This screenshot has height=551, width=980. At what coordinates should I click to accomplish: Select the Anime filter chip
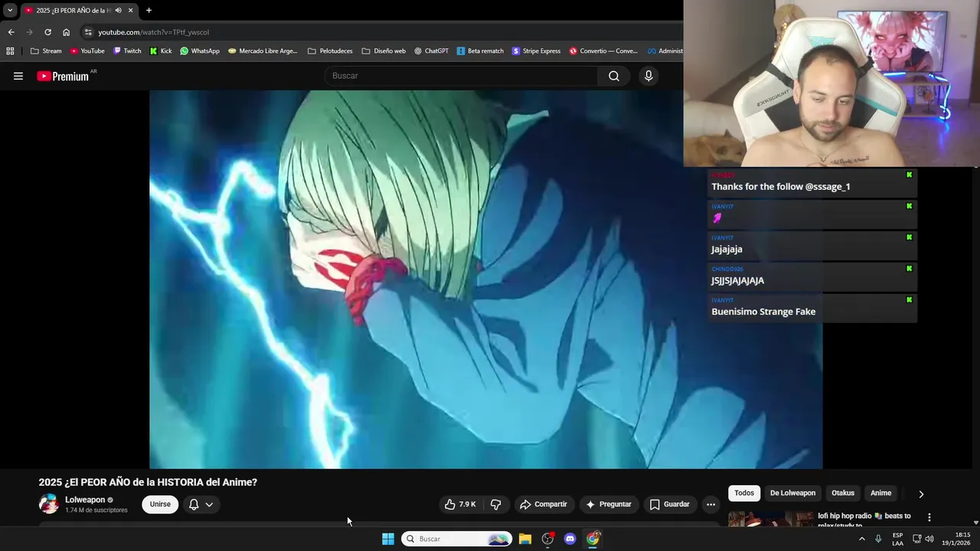click(x=880, y=493)
